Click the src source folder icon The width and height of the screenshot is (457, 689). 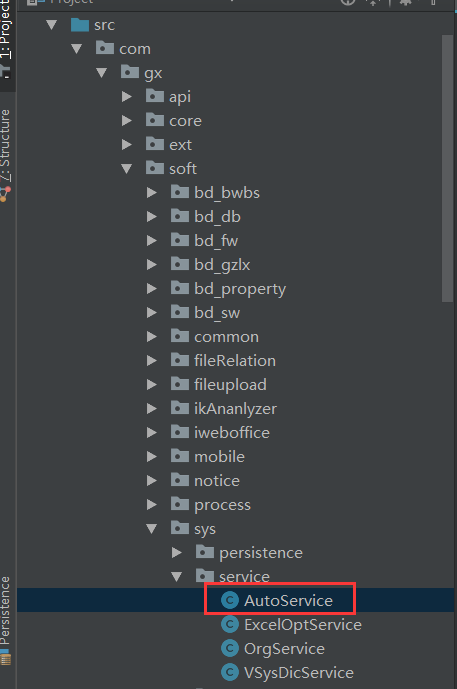coord(80,25)
